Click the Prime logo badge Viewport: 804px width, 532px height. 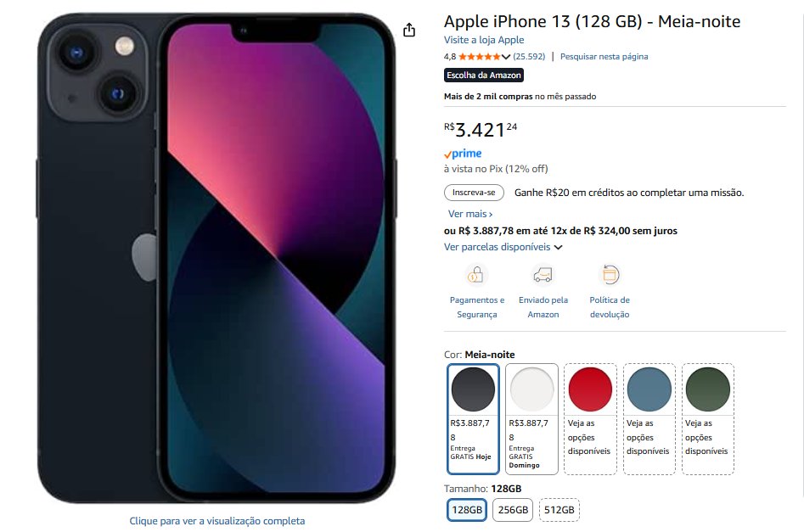click(x=463, y=154)
